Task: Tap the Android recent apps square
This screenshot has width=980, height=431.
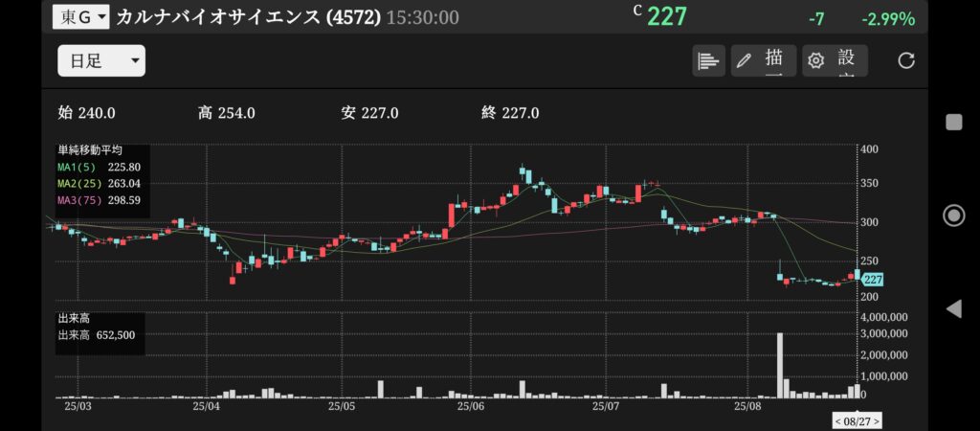Action: [x=954, y=122]
